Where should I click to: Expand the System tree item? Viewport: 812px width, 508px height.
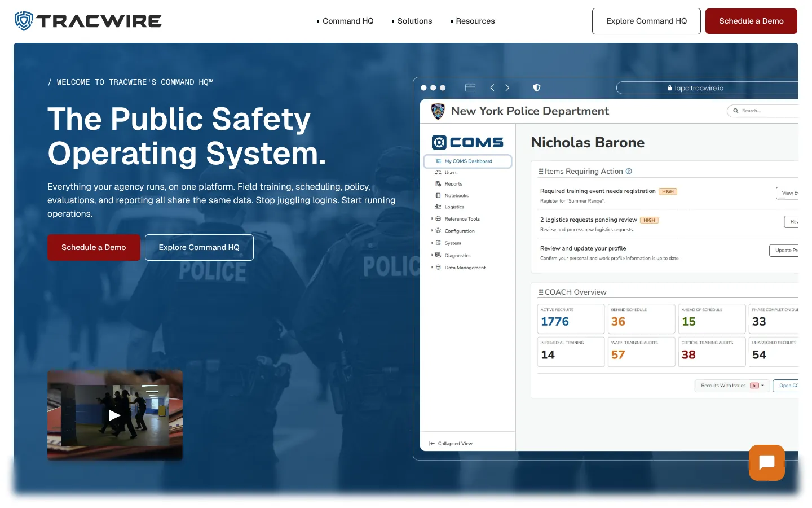tap(432, 243)
